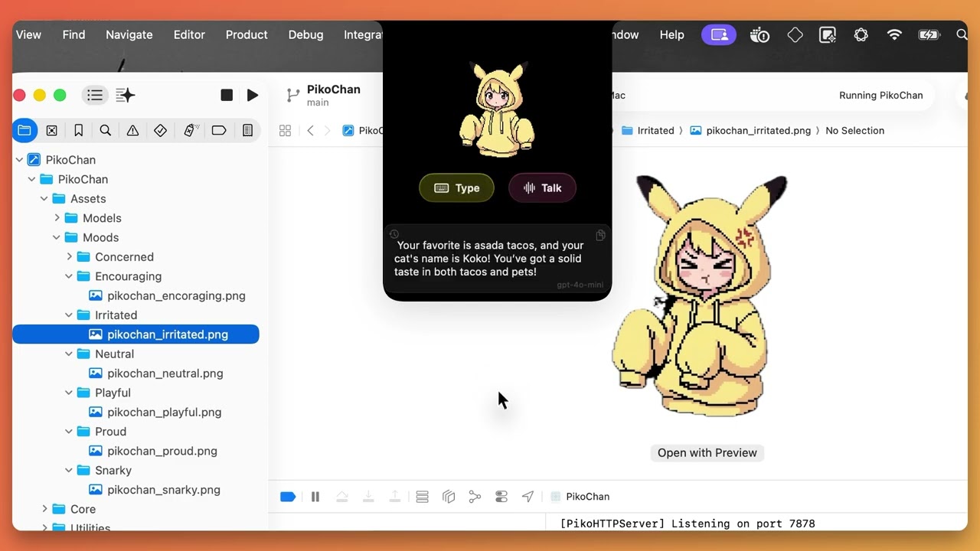Viewport: 980px width, 551px height.
Task: Go forward in editor history
Action: click(x=328, y=131)
